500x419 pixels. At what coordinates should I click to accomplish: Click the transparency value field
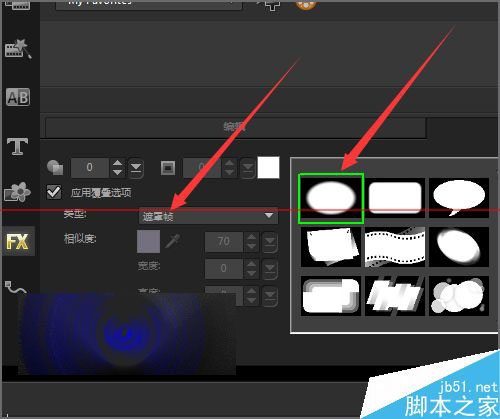click(x=90, y=167)
